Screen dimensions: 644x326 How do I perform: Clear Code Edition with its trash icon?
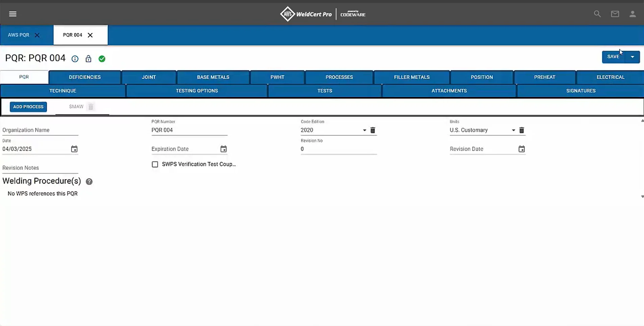(x=372, y=130)
